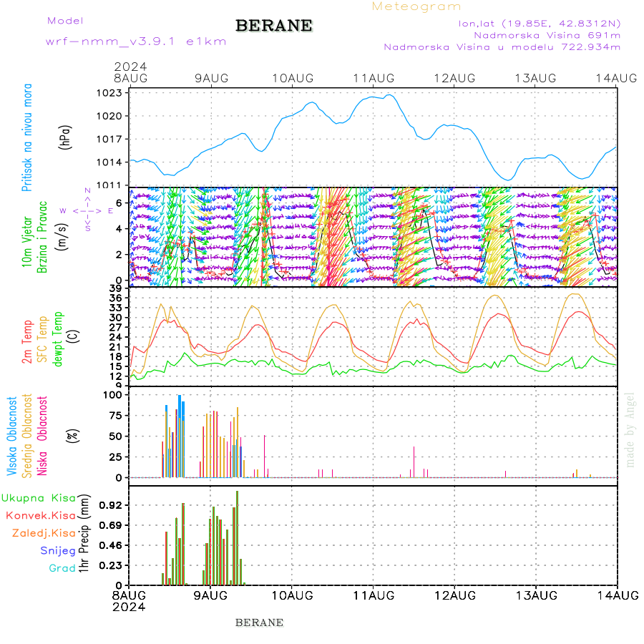Click the 50 cloud cover tick value
Screen dimensions: 644x644
(116, 436)
